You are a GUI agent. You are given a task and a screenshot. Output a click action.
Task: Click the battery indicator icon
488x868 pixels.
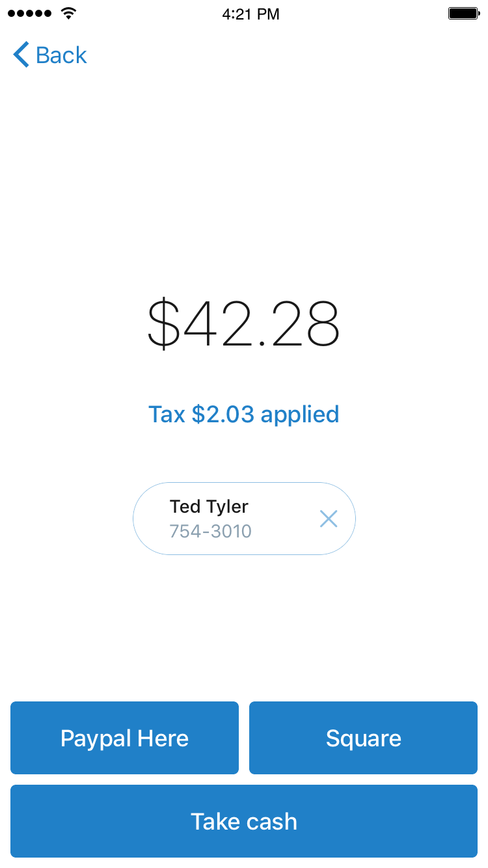(x=463, y=14)
